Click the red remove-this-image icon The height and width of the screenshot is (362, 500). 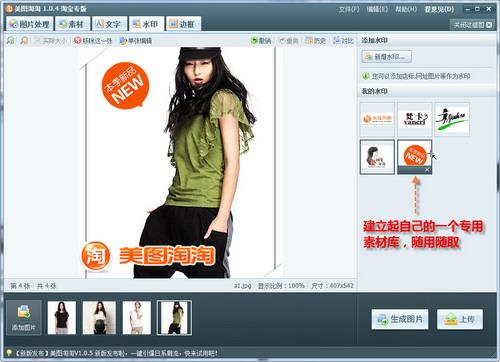click(78, 41)
